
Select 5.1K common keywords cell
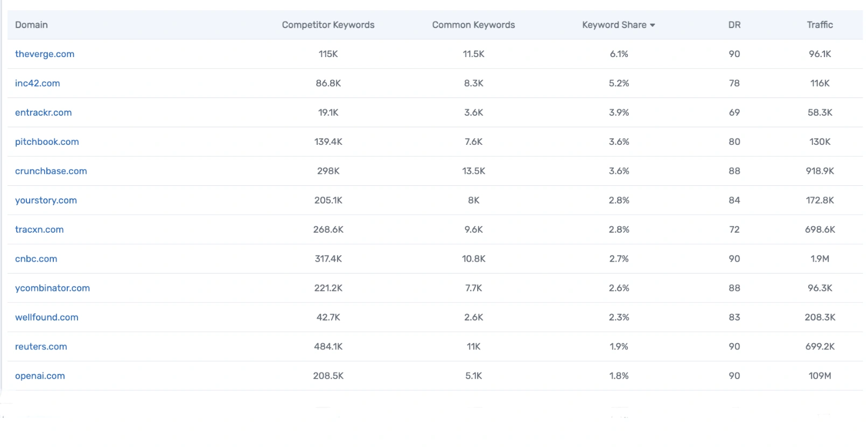[x=473, y=376]
